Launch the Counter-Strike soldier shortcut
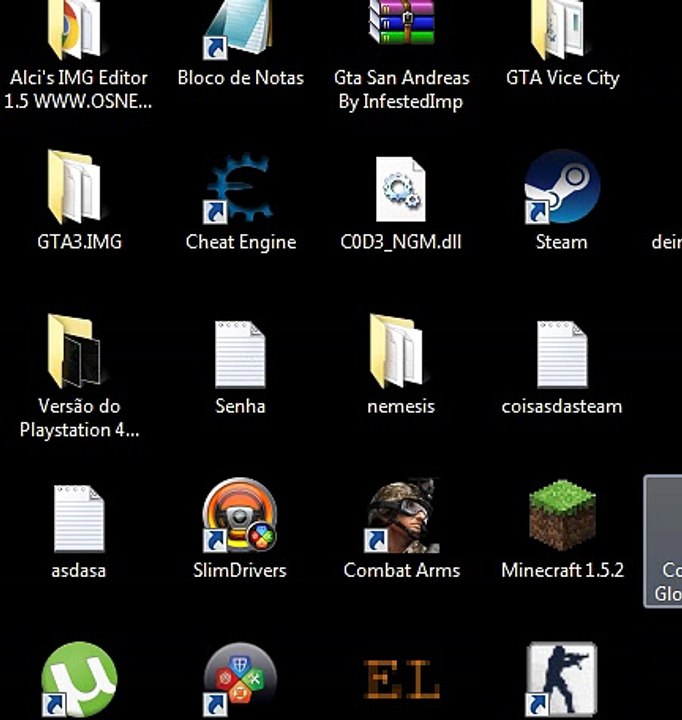682x720 pixels. tap(561, 681)
